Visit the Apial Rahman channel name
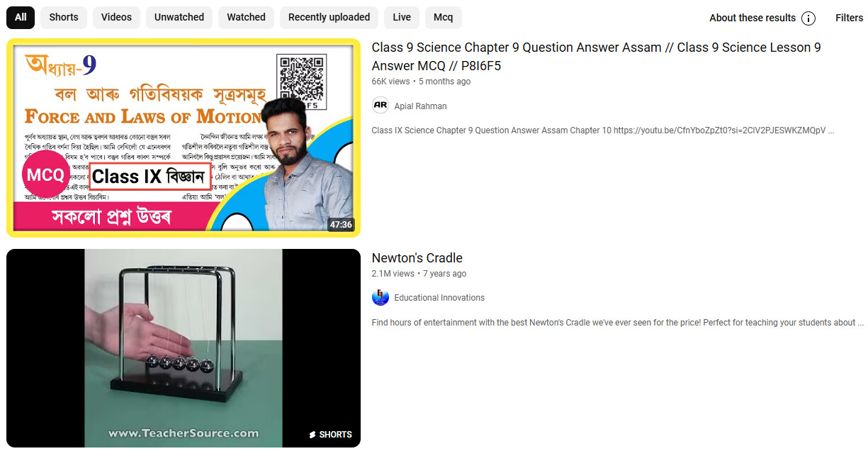Viewport: 868px width, 456px height. 420,106
